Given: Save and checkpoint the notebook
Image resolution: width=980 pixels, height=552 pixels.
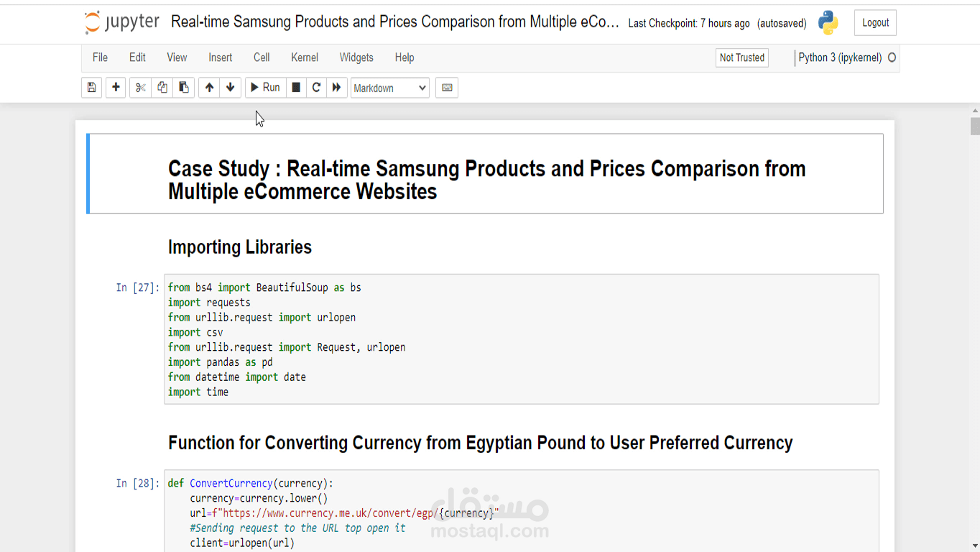Looking at the screenshot, I should [x=91, y=88].
